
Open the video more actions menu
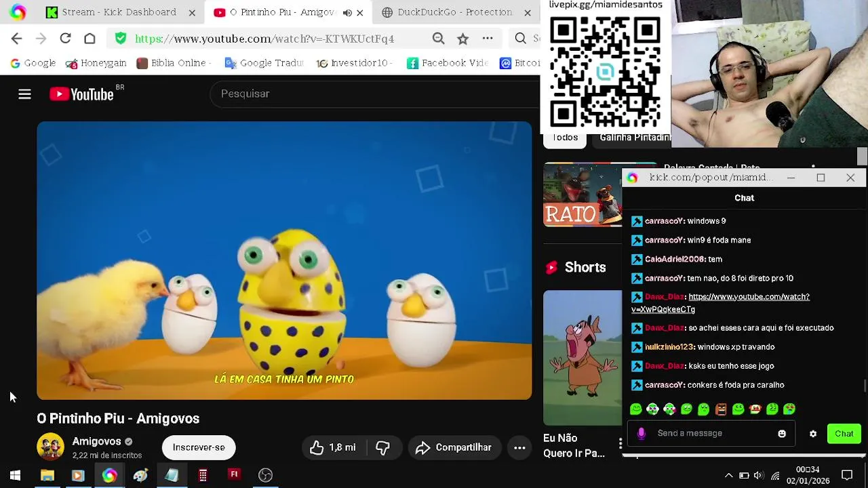[519, 447]
